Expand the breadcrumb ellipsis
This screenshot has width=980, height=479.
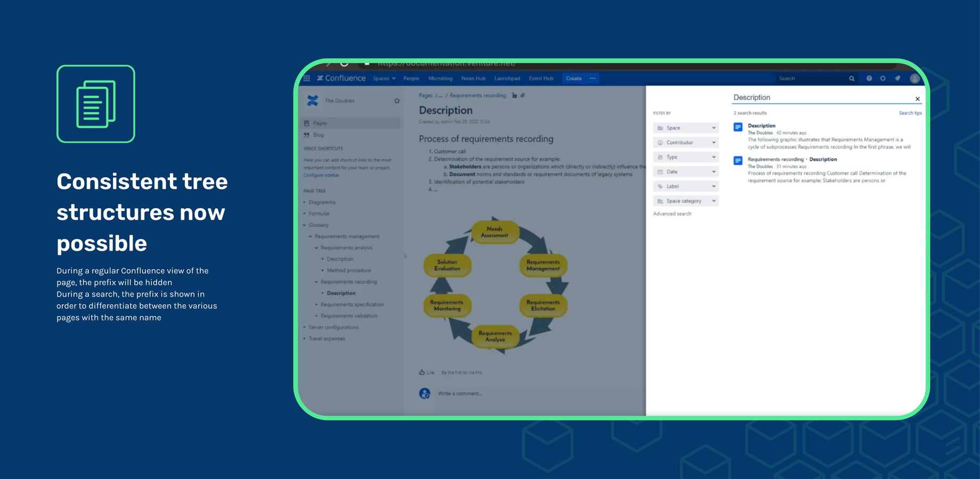[439, 96]
